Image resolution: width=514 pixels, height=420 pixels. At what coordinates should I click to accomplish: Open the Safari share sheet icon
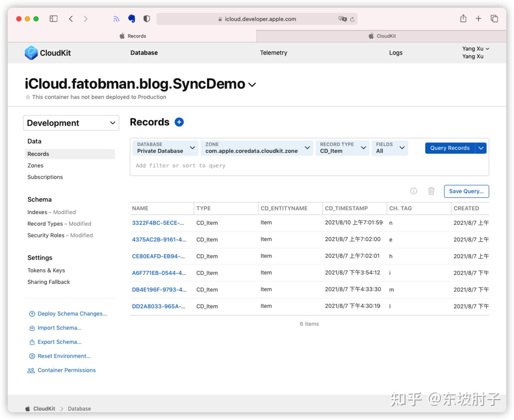tap(463, 19)
